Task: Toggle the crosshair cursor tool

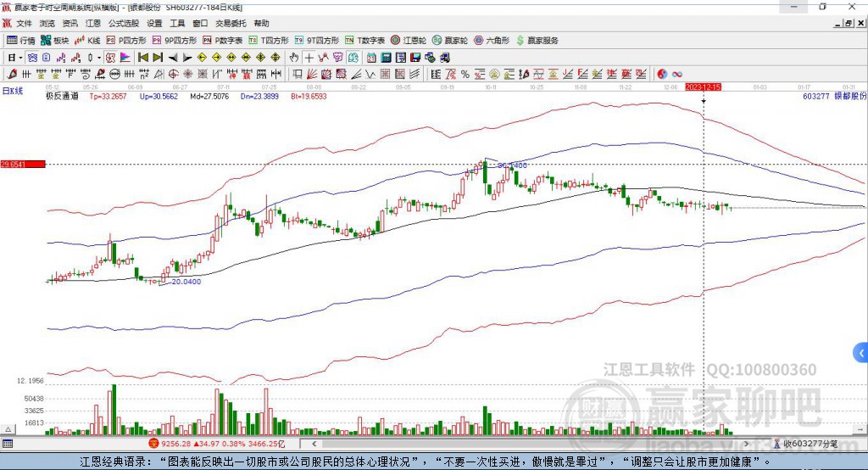Action: [x=309, y=58]
